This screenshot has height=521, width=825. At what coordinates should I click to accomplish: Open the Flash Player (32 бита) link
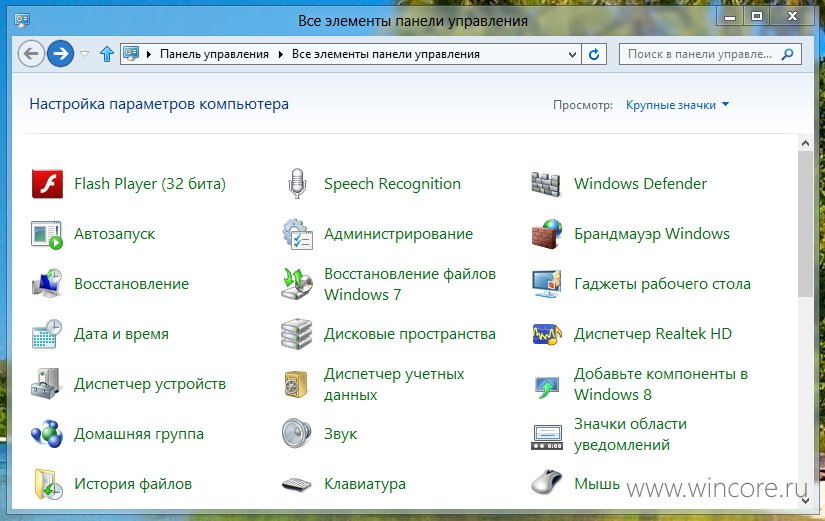click(150, 184)
